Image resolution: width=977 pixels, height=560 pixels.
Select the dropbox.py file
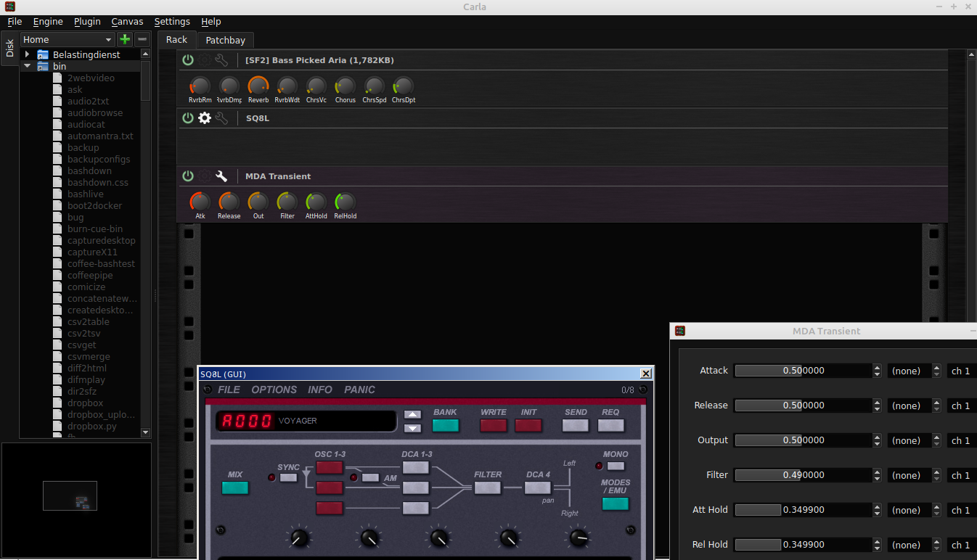(x=91, y=427)
